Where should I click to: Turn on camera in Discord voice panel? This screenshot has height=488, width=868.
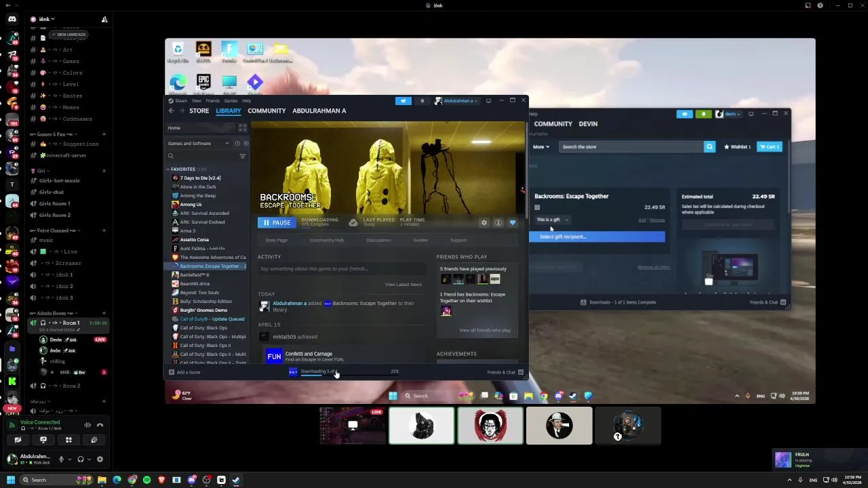click(x=18, y=440)
